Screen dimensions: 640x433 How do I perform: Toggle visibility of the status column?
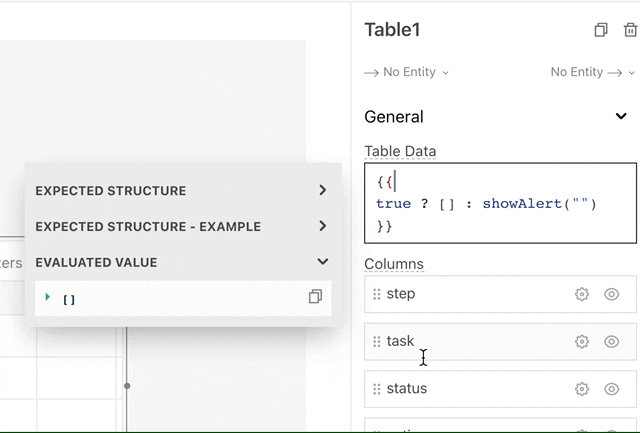pyautogui.click(x=612, y=389)
